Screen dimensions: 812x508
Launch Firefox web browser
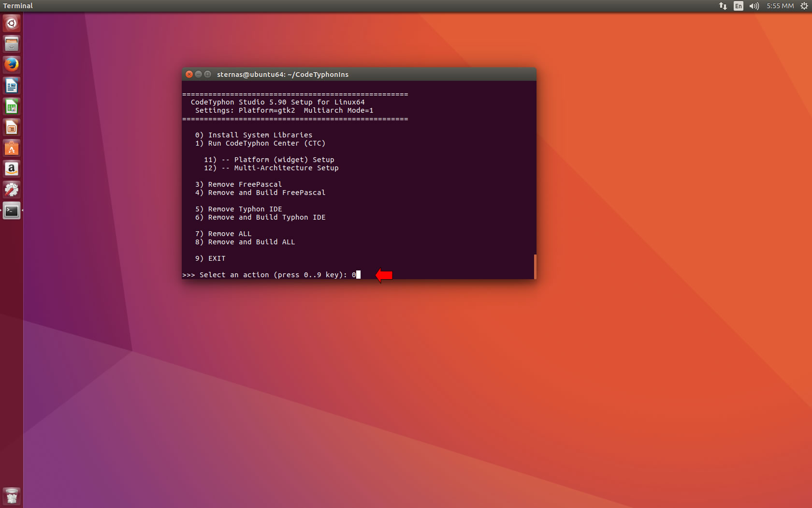tap(12, 65)
